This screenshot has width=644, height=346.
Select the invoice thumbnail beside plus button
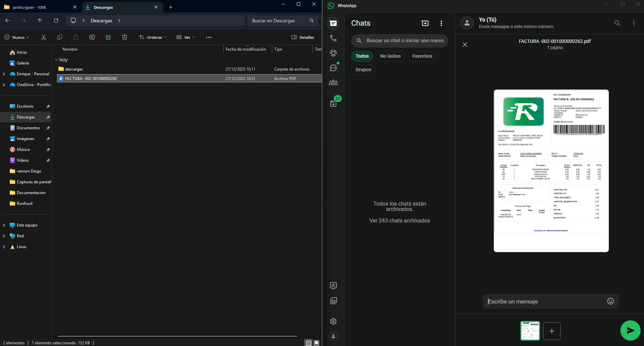(530, 331)
